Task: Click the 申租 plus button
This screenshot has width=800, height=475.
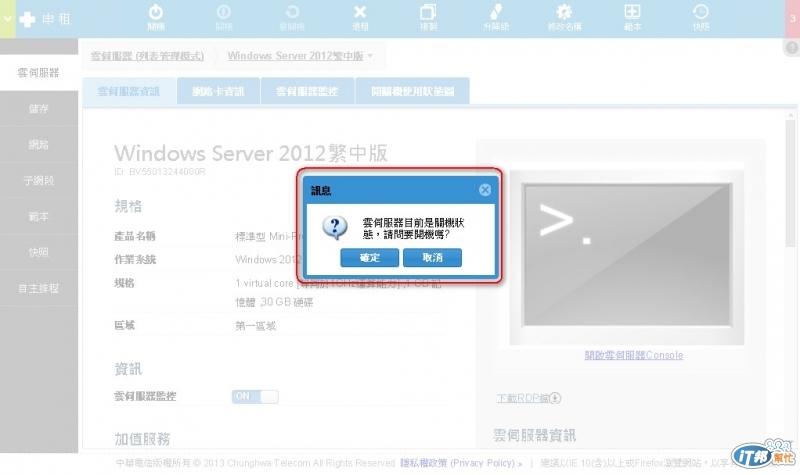Action: tap(44, 19)
